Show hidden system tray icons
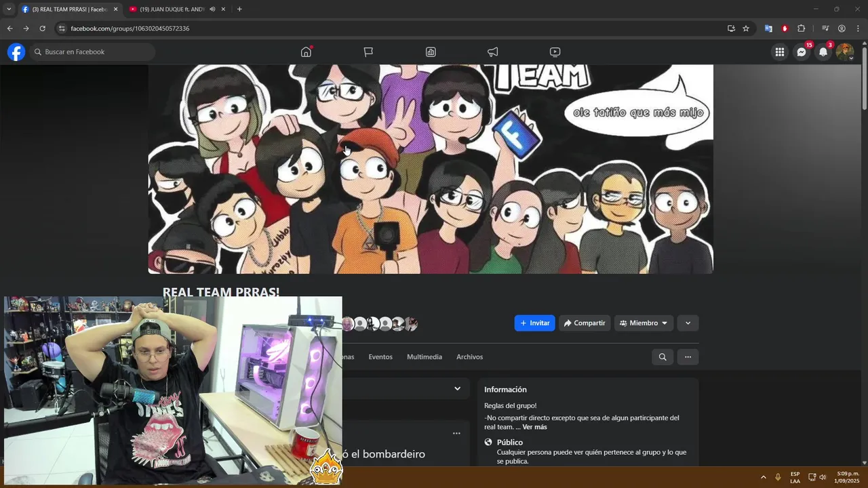 (764, 477)
